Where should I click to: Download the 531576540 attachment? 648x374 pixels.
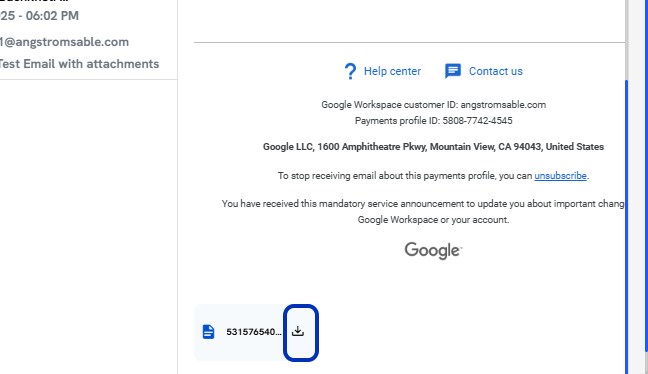pos(300,332)
